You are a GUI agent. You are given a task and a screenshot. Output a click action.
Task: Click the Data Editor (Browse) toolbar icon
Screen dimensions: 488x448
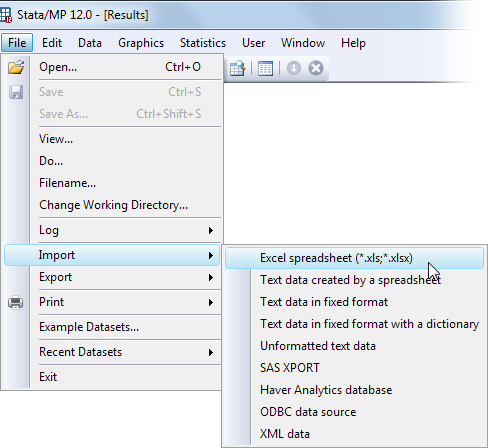[238, 68]
